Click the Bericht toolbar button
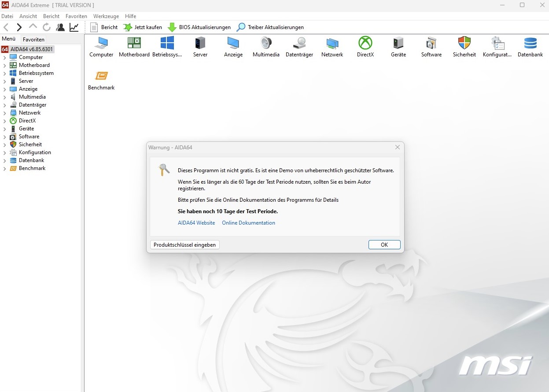 pyautogui.click(x=104, y=27)
